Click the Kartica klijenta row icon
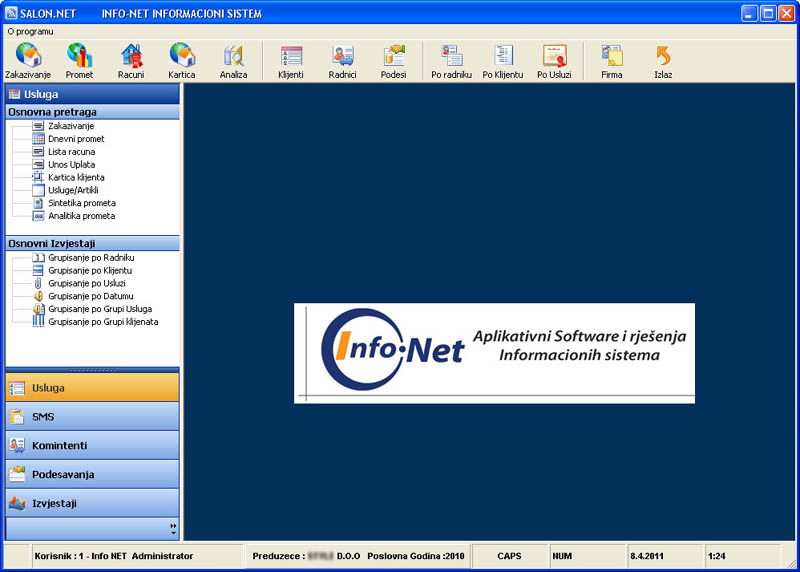 pyautogui.click(x=38, y=177)
